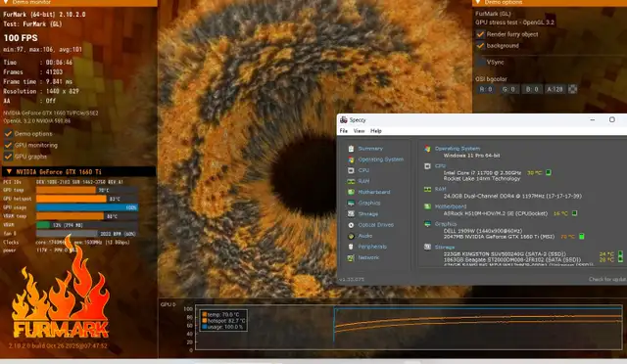Click graphics temperature indicator next to 70 °C
This screenshot has height=364, width=627.
[x=581, y=237]
